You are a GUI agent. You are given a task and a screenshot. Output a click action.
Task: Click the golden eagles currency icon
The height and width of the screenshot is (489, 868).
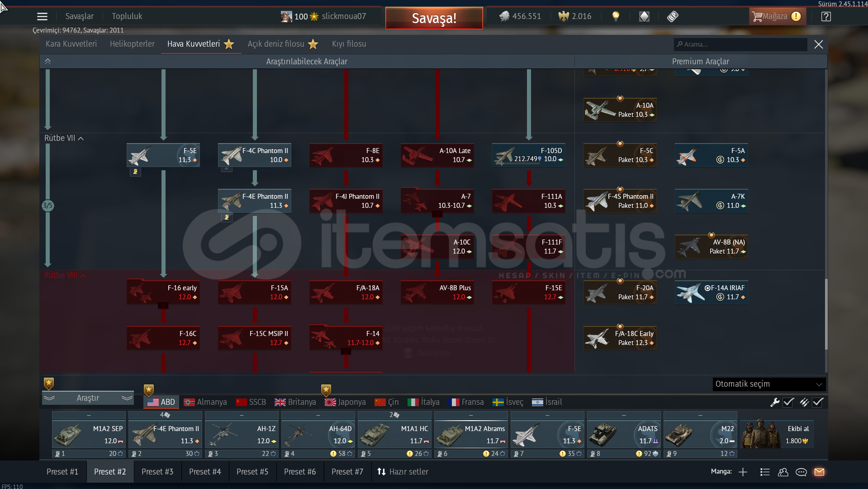click(564, 17)
